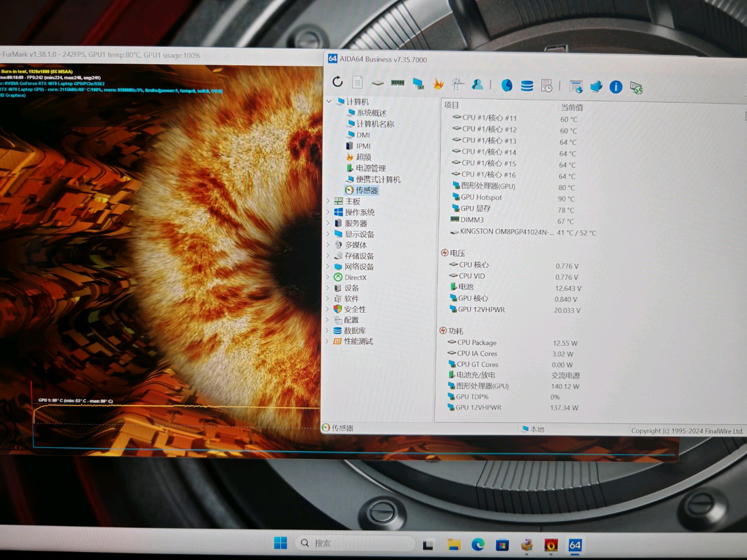Select the GPU Hotspot sensor row
This screenshot has width=747, height=560.
point(513,198)
